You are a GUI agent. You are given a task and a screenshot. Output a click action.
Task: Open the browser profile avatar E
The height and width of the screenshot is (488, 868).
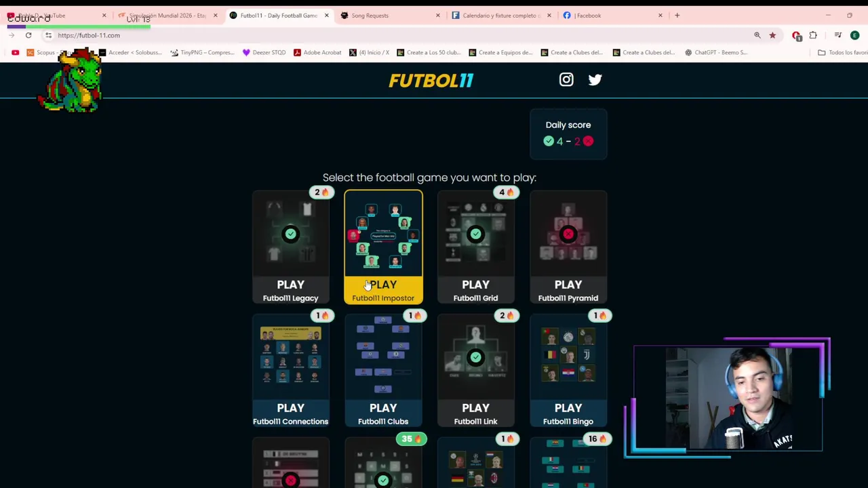[854, 35]
